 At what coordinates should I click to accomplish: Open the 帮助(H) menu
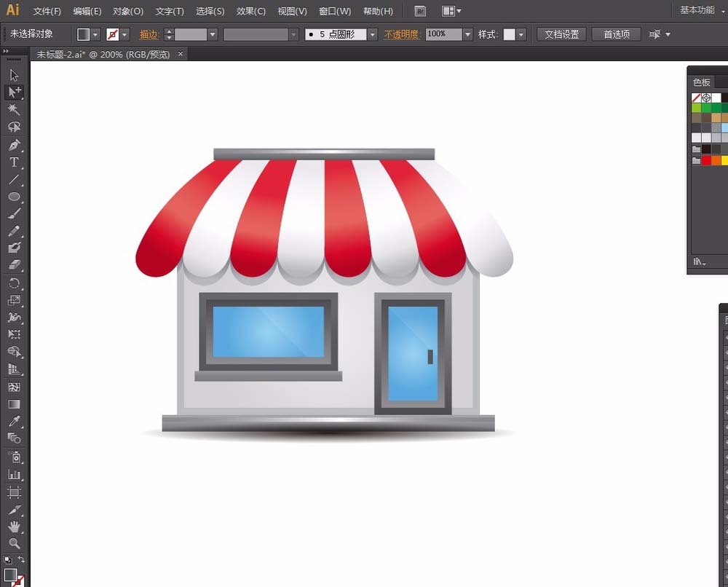point(377,11)
